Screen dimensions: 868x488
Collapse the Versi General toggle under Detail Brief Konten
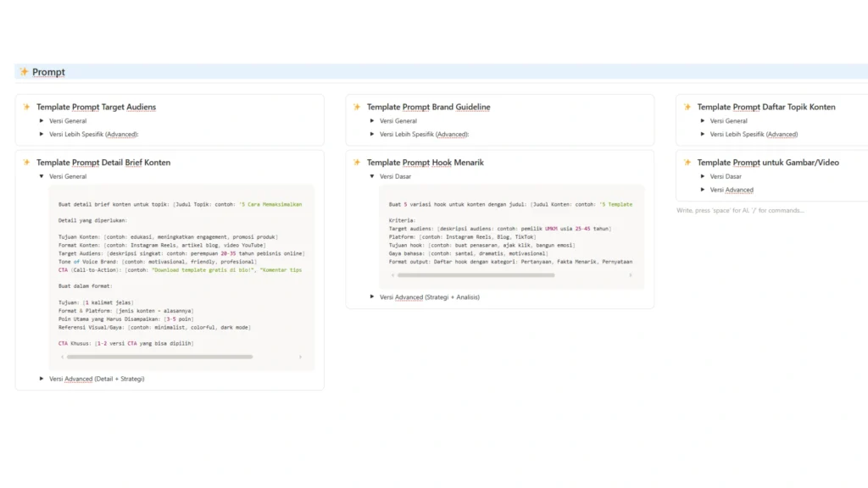[42, 176]
